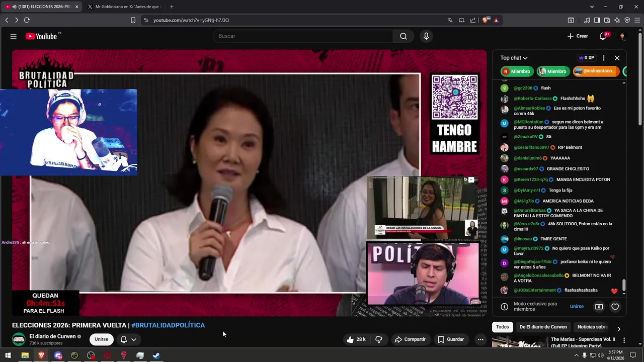Go forward in the browser
Screen dimensions: 644x362
[x=17, y=20]
